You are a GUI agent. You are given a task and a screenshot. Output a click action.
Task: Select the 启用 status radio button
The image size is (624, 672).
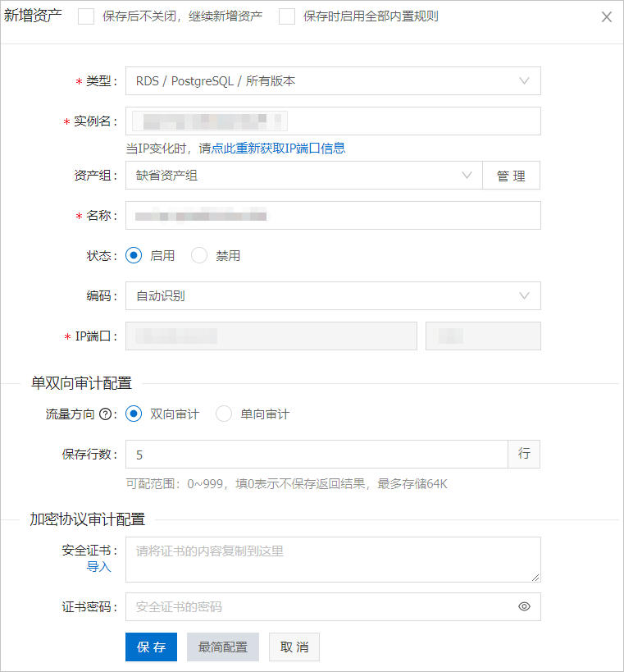(x=134, y=255)
